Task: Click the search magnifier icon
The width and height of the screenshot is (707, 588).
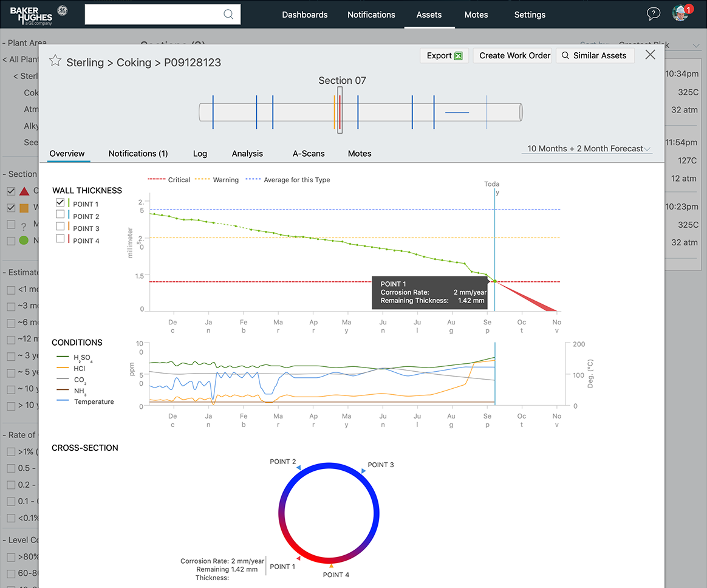Action: coord(228,15)
